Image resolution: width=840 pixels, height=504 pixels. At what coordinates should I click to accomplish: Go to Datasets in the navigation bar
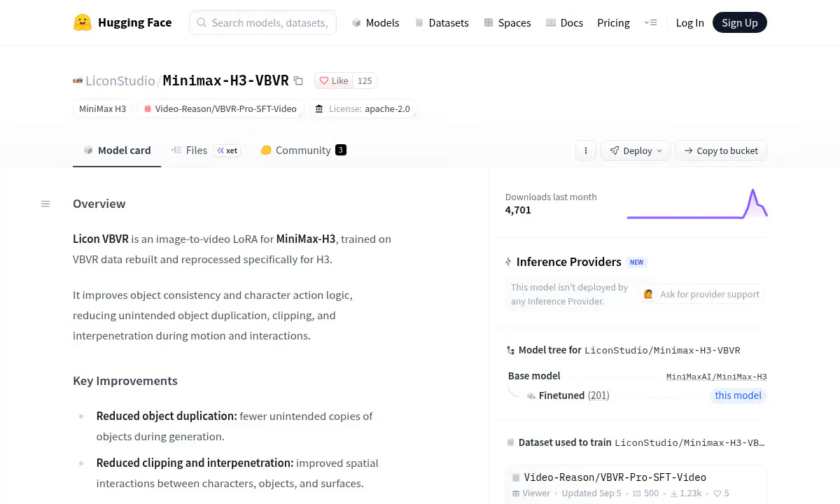click(x=442, y=22)
